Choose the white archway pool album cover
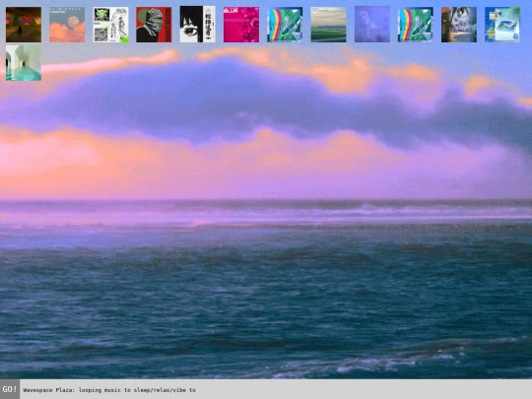 pos(24,63)
